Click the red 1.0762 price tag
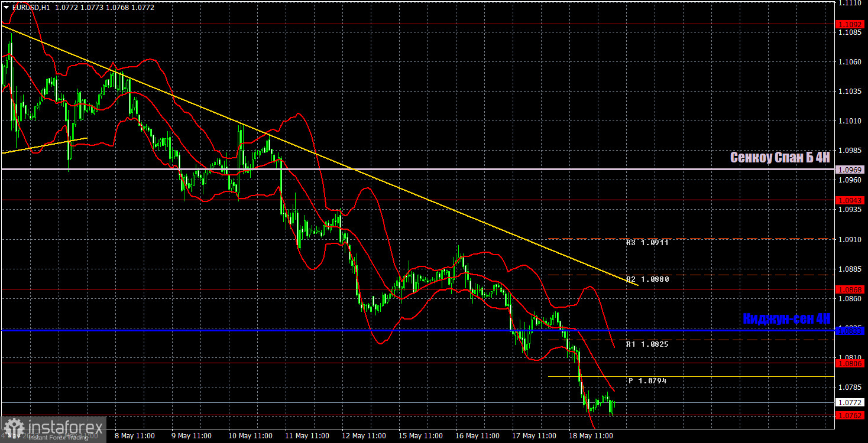 850,415
